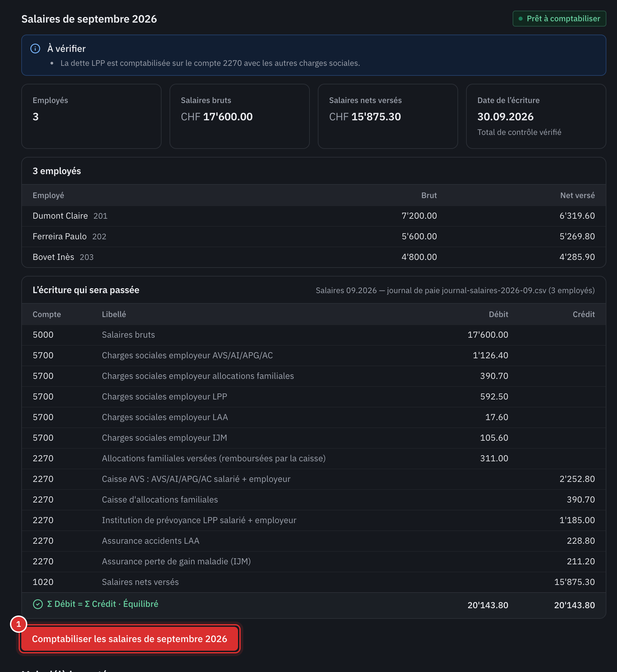Viewport: 617px width, 672px height.
Task: Click the Crédit column header
Action: click(x=584, y=314)
